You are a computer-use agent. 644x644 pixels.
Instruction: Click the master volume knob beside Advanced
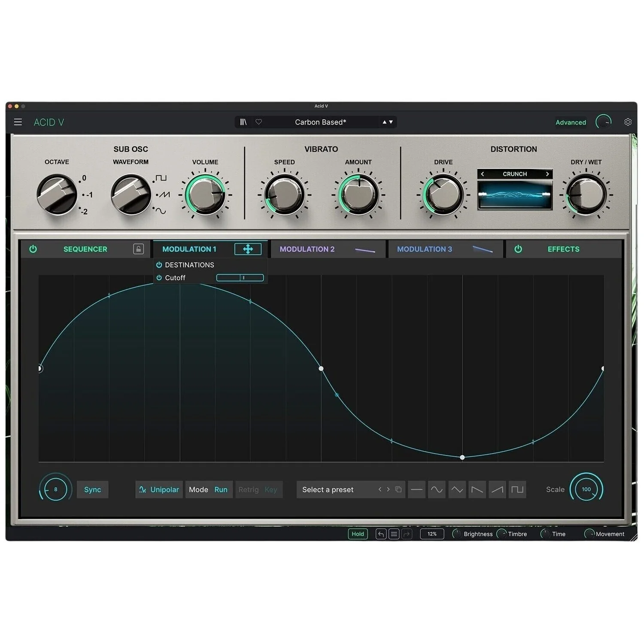pyautogui.click(x=603, y=122)
